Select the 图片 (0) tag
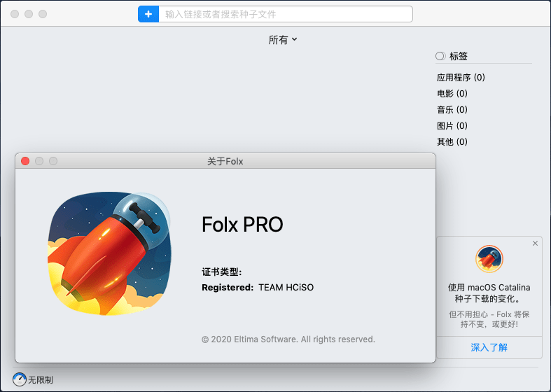551x392 pixels. (452, 126)
